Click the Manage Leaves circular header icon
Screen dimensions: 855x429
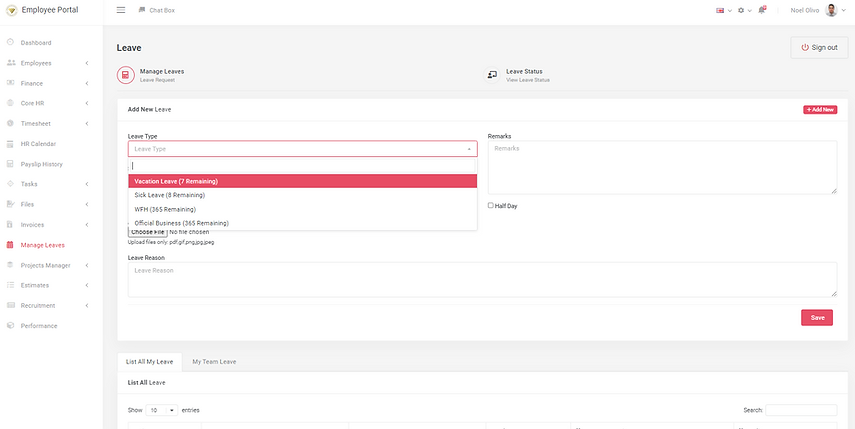click(x=125, y=75)
